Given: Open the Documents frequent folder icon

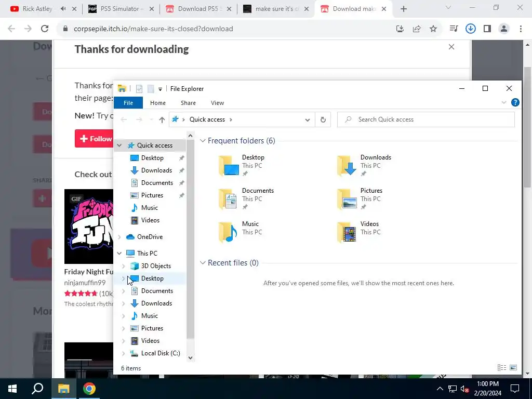Looking at the screenshot, I should coord(228,198).
